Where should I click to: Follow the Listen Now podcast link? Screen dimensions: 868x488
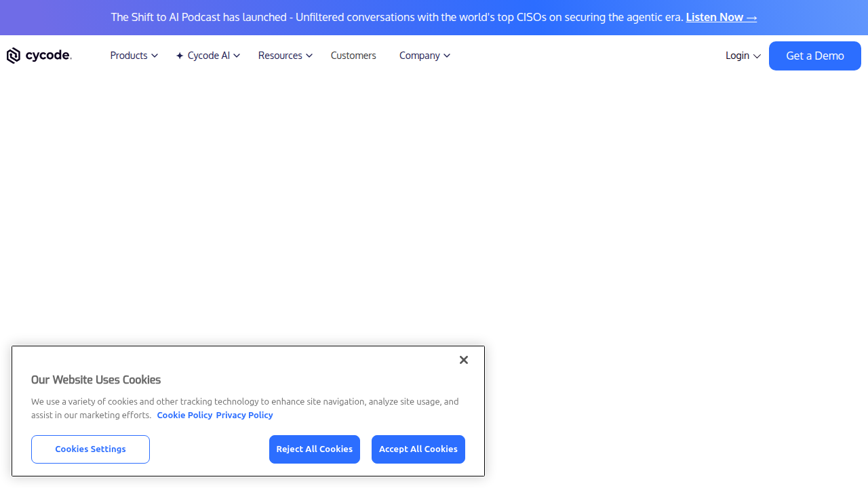[x=722, y=17]
